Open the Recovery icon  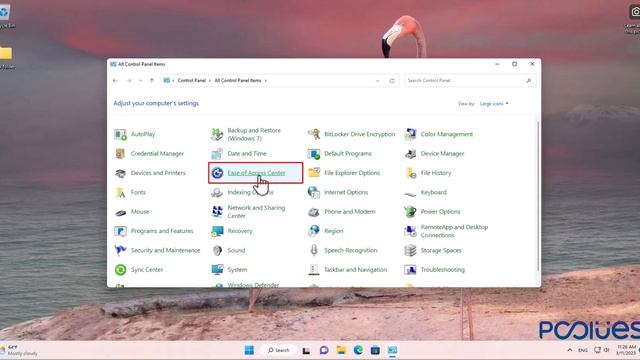(217, 231)
